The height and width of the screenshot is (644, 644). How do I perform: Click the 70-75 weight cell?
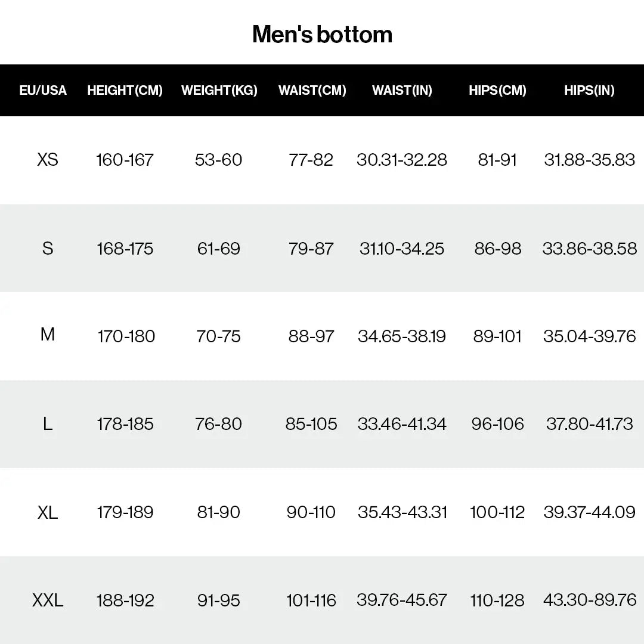click(x=219, y=336)
